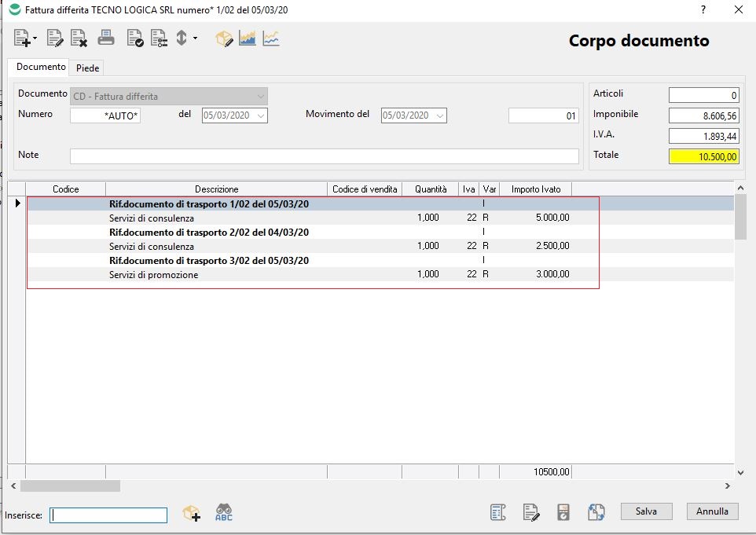
Task: Select the Documento tab
Action: [x=41, y=68]
